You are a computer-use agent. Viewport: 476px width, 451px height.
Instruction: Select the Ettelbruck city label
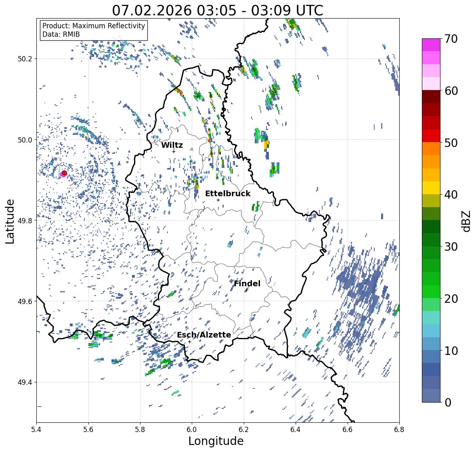pyautogui.click(x=228, y=194)
